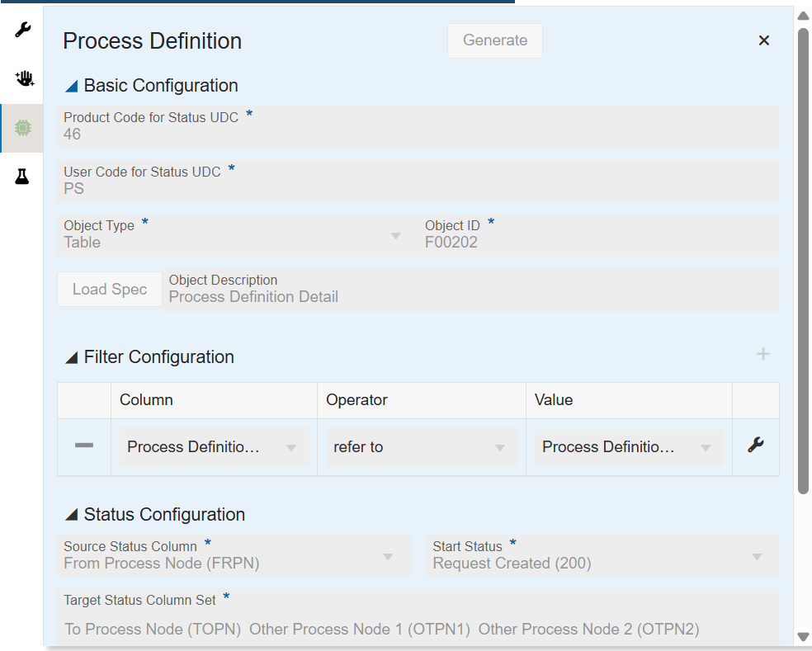Select the wrench tool in the sidebar

tap(22, 31)
